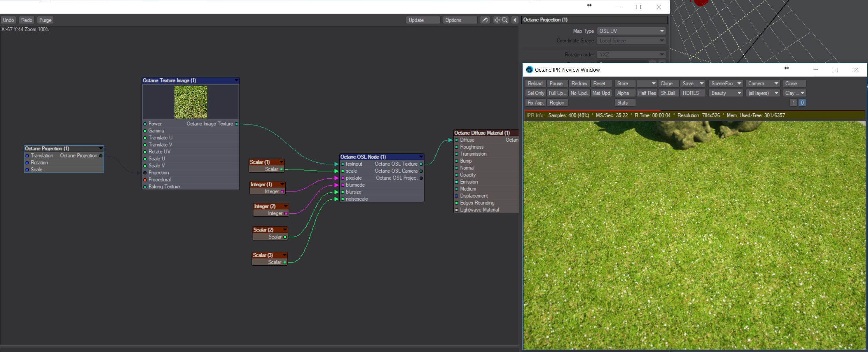Select the Integer (1) node title
The image size is (868, 352).
pos(261,185)
